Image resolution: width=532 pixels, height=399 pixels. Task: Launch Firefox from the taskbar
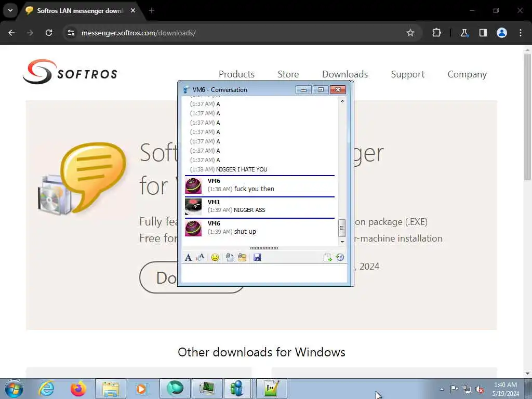click(x=78, y=389)
